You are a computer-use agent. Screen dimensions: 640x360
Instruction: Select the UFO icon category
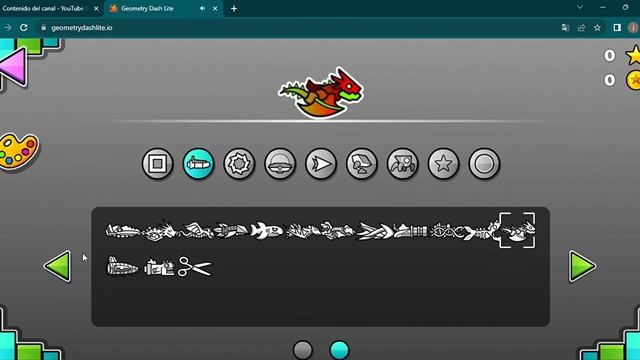(280, 164)
